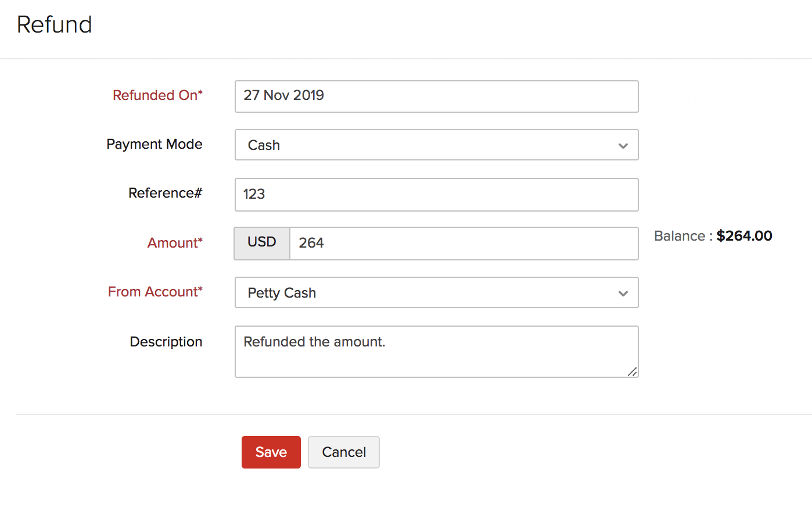Click the Balance $264.00 text

[713, 236]
